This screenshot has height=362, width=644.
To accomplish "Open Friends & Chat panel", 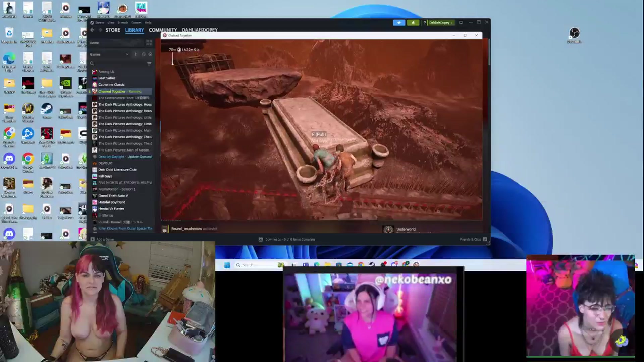I will pyautogui.click(x=473, y=239).
